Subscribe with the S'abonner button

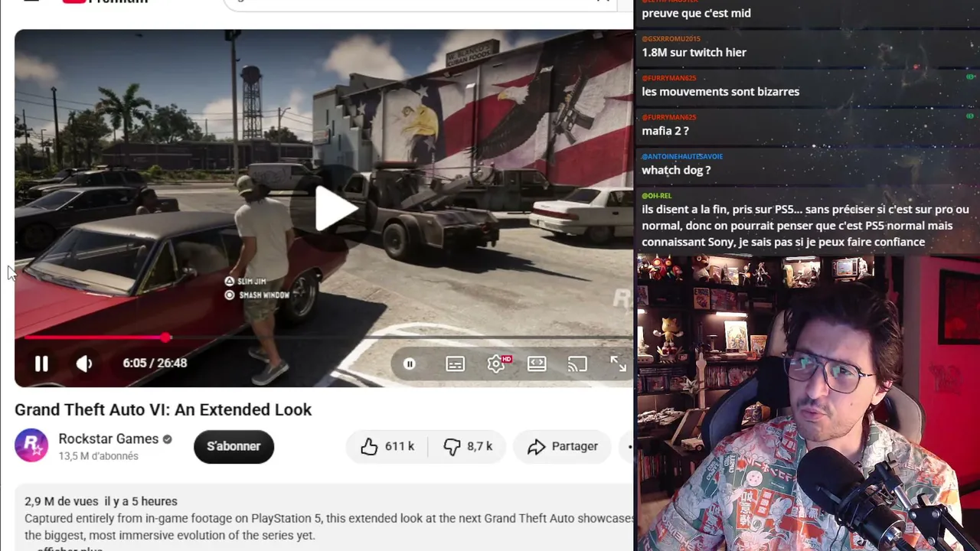point(234,446)
